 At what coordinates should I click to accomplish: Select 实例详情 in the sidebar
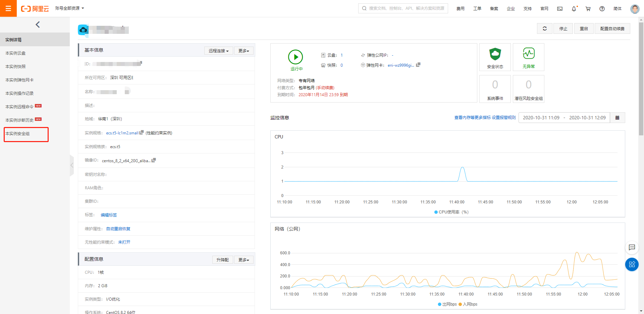click(35, 40)
